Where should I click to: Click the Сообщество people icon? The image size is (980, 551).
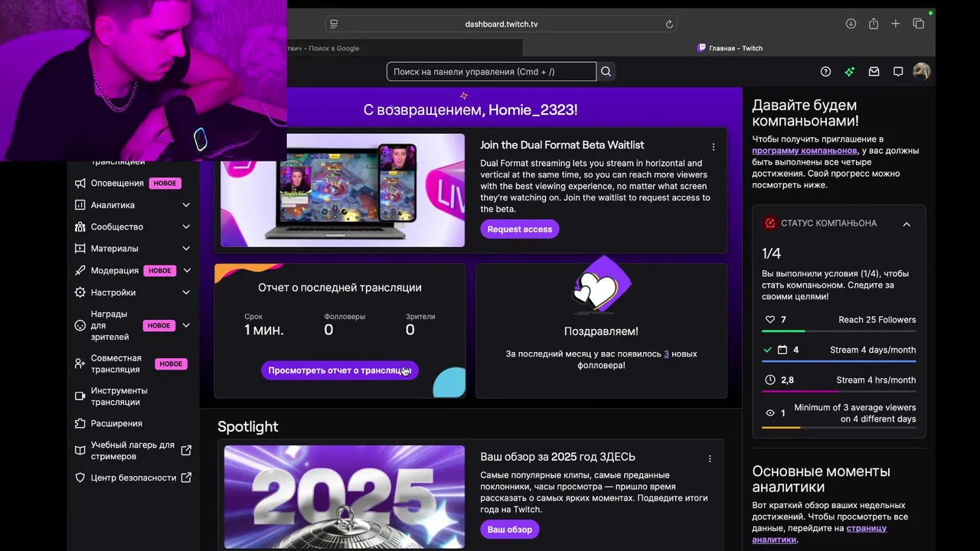(80, 227)
